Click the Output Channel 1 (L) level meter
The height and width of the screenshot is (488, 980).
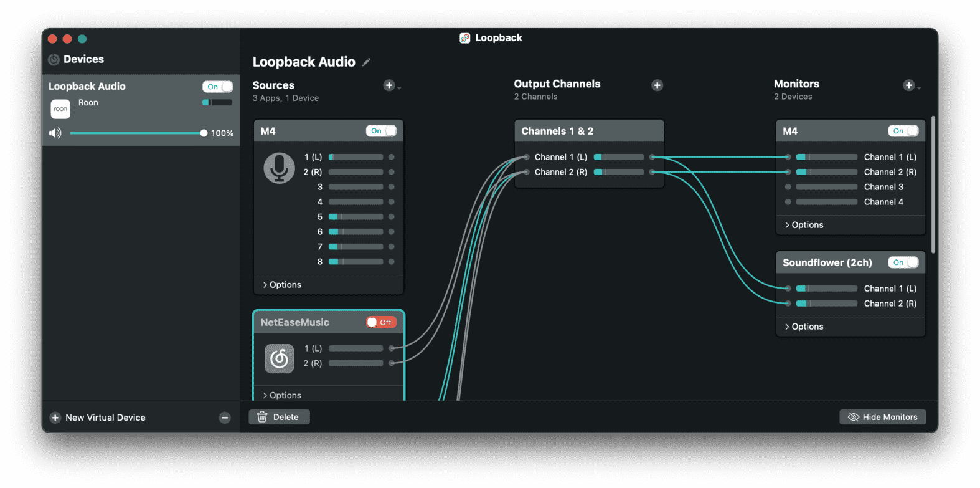(x=619, y=157)
